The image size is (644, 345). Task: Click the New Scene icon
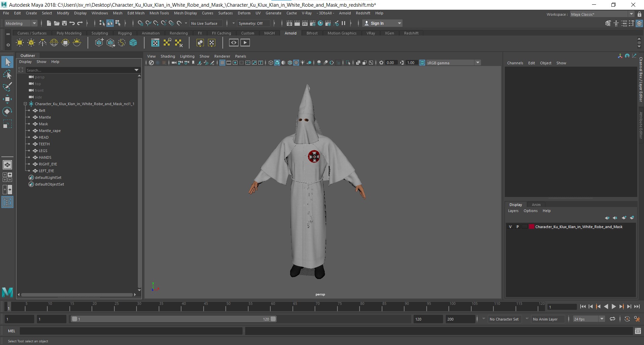[49, 23]
